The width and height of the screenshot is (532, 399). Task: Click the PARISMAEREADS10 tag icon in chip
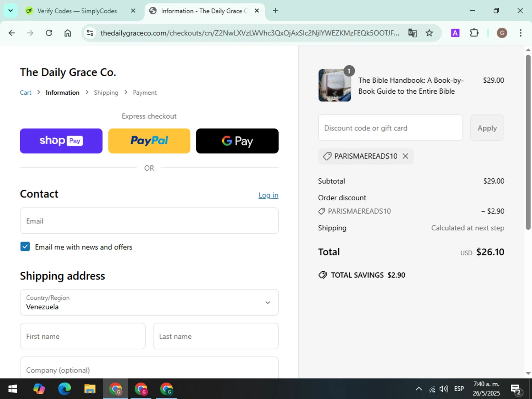[x=327, y=156]
